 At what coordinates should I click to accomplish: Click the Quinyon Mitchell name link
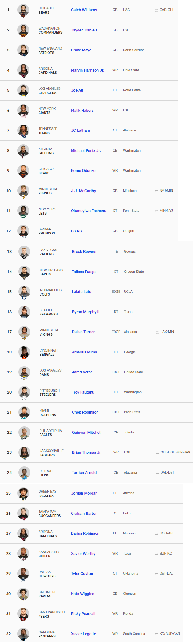tap(87, 433)
